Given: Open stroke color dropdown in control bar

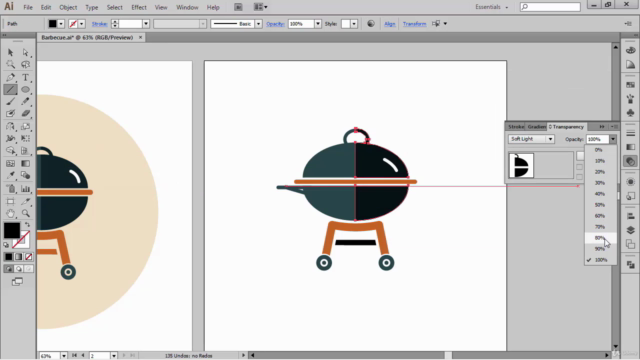Looking at the screenshot, I should [81, 24].
